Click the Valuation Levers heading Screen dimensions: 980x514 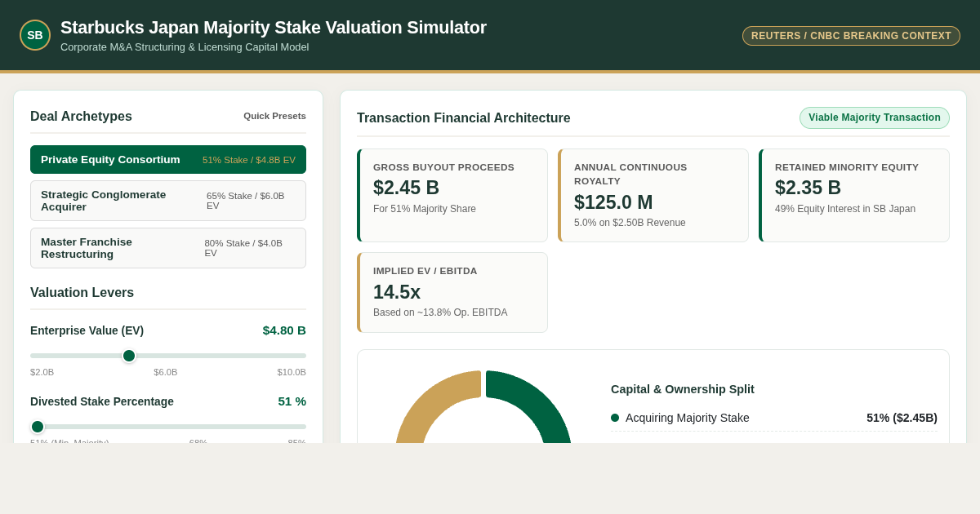(82, 293)
